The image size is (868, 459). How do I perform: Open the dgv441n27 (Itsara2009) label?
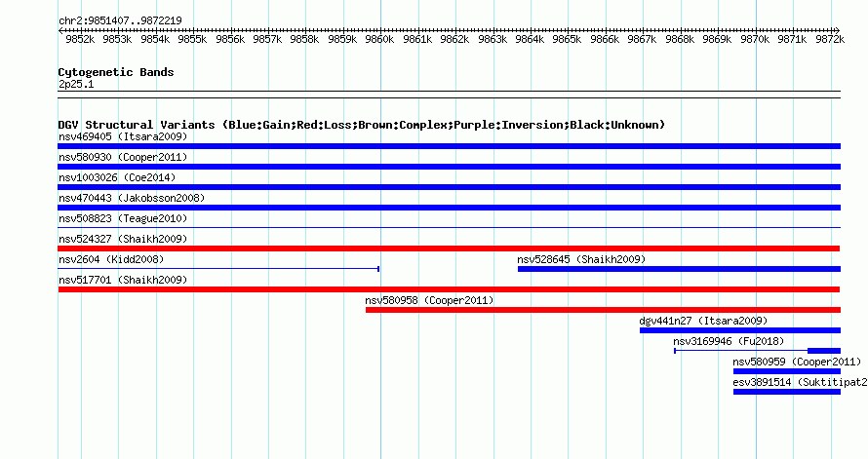click(x=703, y=321)
